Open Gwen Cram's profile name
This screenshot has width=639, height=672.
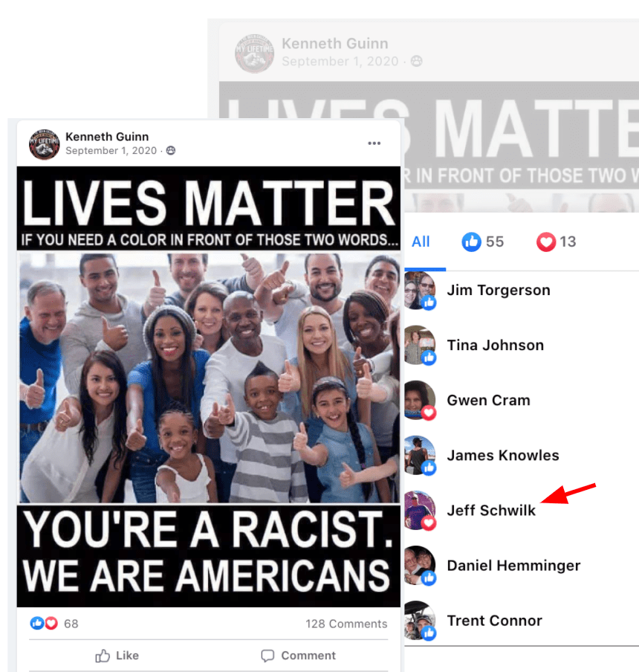tap(488, 400)
